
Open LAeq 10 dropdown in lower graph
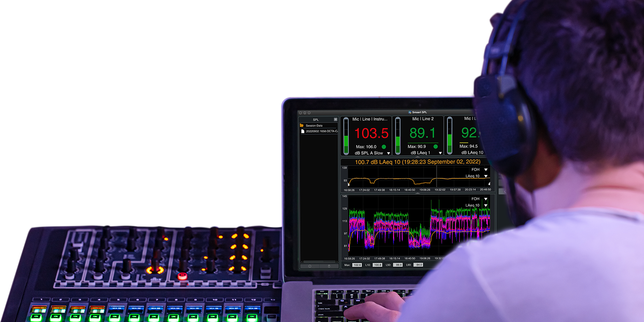[486, 205]
